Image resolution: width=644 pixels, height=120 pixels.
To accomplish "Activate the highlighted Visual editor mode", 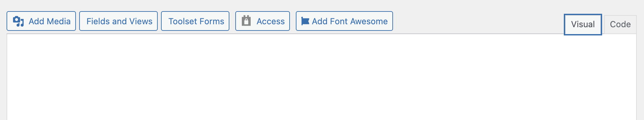I will [583, 24].
